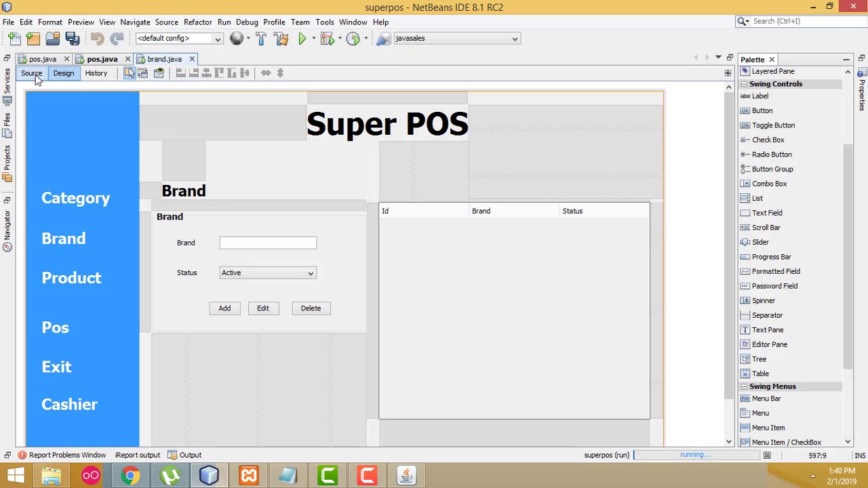
Task: Click the Save All toolbar icon
Action: click(72, 39)
